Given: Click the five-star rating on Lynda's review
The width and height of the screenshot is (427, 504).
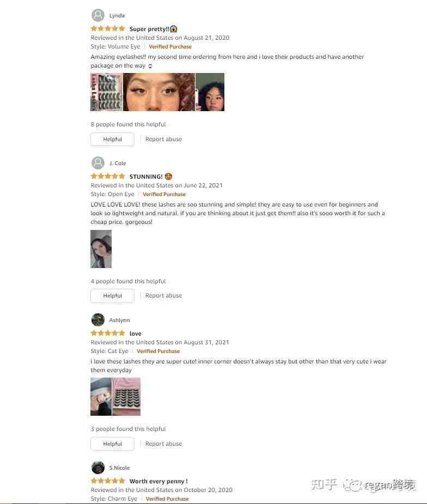Looking at the screenshot, I should click(x=108, y=29).
